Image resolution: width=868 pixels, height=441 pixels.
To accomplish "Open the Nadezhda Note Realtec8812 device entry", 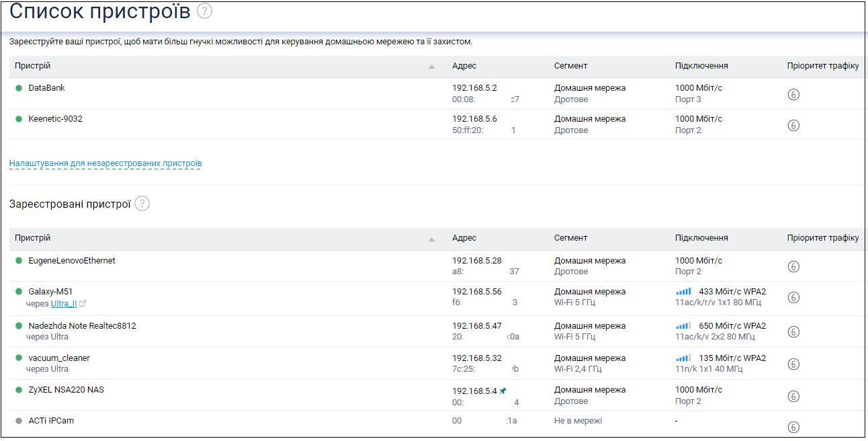I will coord(82,326).
